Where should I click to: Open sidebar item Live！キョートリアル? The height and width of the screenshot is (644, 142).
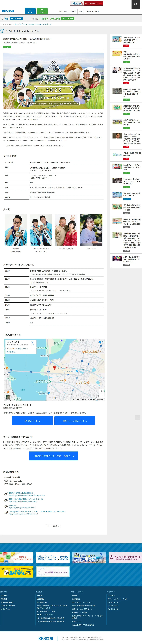(x=126, y=169)
